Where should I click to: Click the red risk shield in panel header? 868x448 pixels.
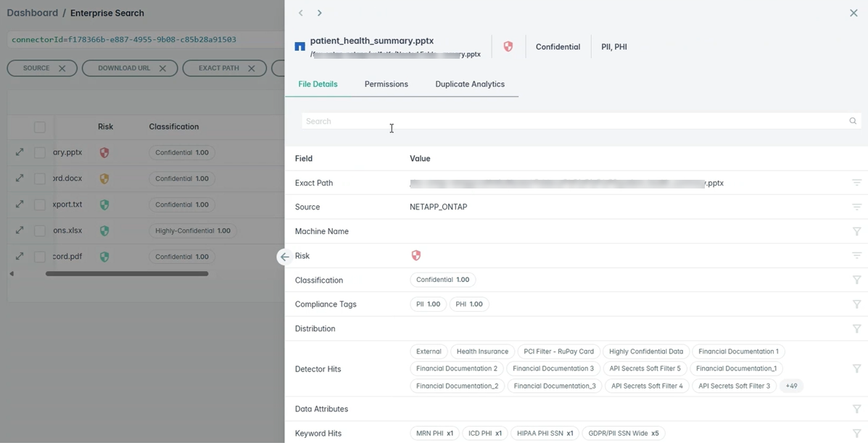[508, 46]
